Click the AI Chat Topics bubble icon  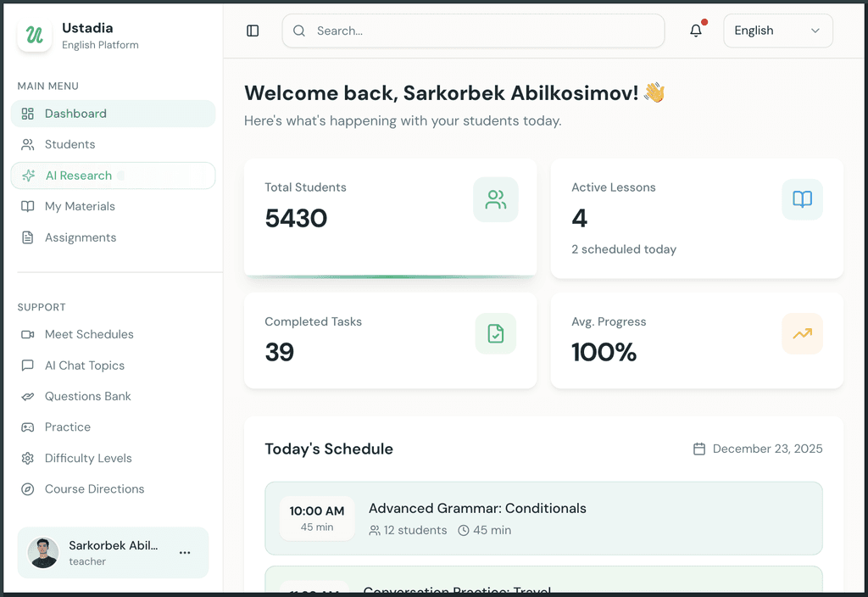coord(28,365)
